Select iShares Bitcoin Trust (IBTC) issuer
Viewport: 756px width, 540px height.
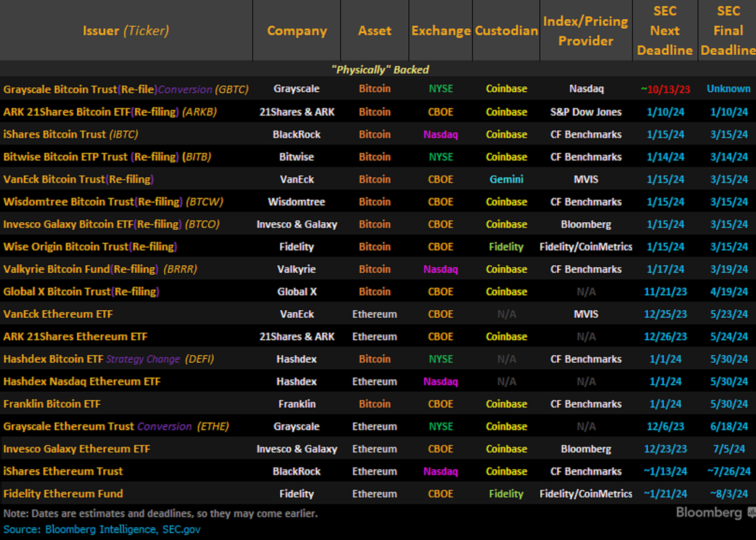(71, 134)
